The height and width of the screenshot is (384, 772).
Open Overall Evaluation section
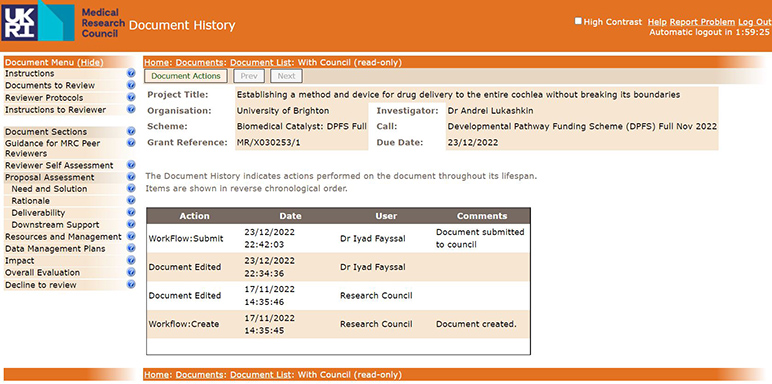42,273
